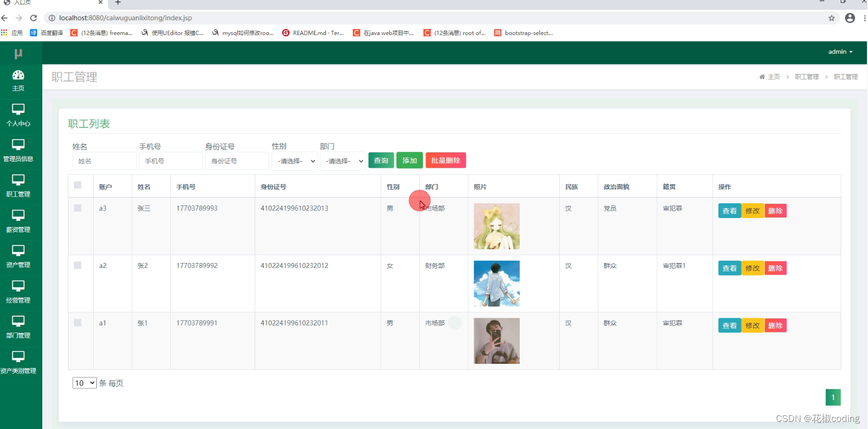Check the row checkbox for a1
Image resolution: width=868 pixels, height=429 pixels.
click(x=78, y=323)
